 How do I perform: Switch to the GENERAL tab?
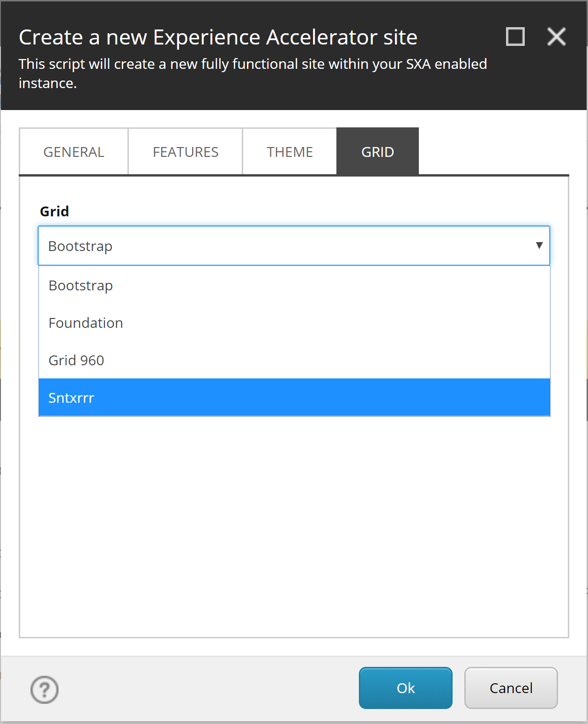pyautogui.click(x=74, y=152)
